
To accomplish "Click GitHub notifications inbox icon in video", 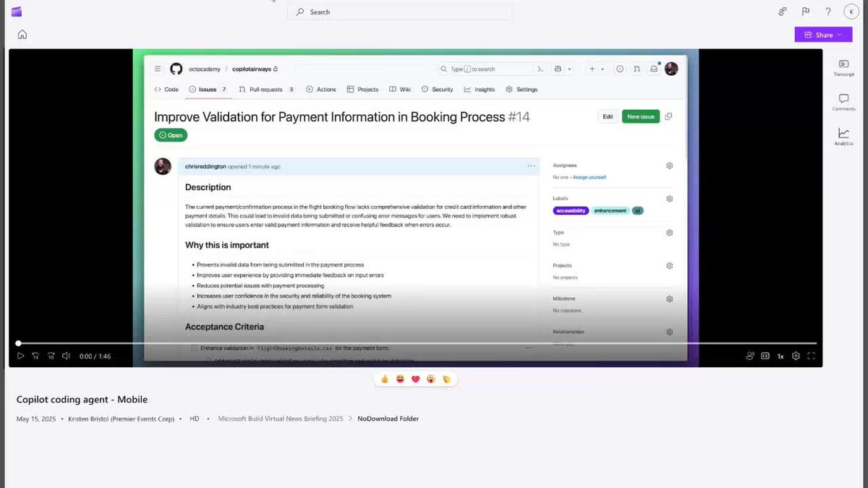I will [654, 69].
